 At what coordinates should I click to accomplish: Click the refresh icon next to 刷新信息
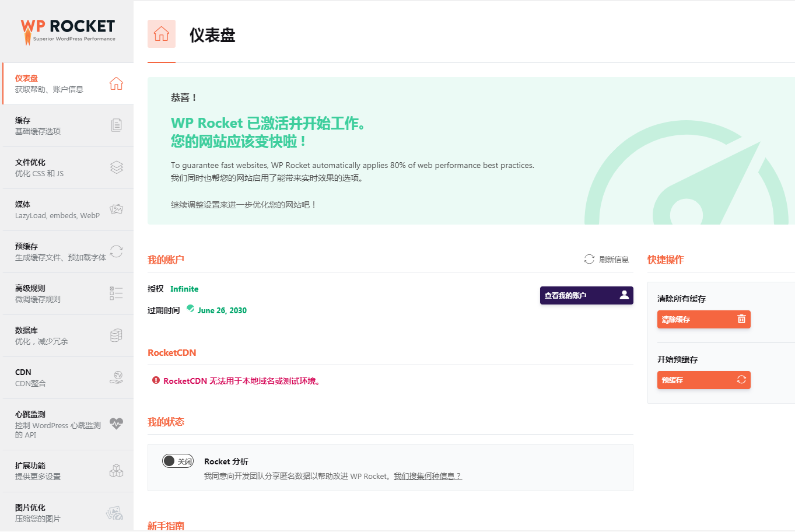[589, 260]
